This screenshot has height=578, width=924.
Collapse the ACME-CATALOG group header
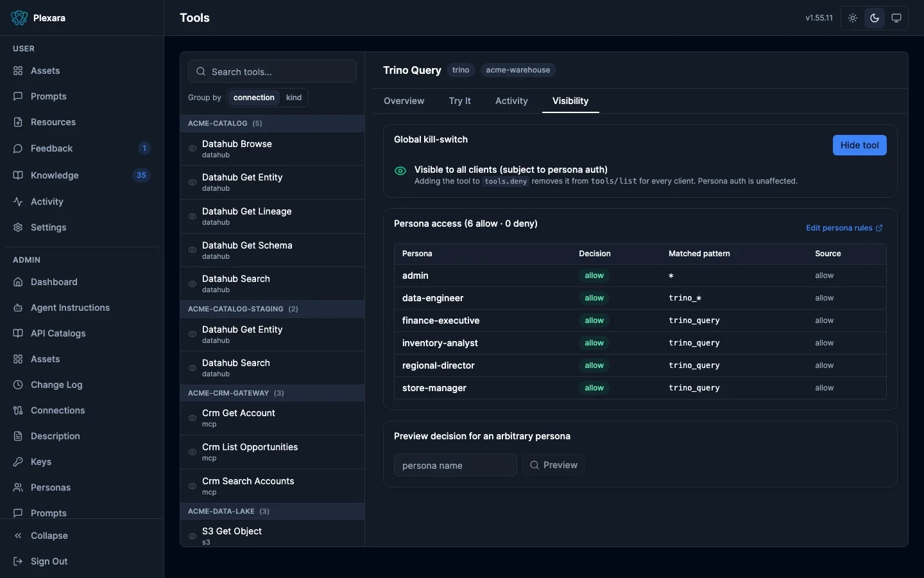coord(272,123)
